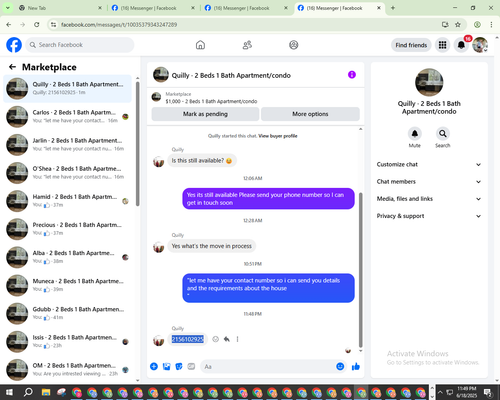Open Windows notification center icon

[488, 392]
